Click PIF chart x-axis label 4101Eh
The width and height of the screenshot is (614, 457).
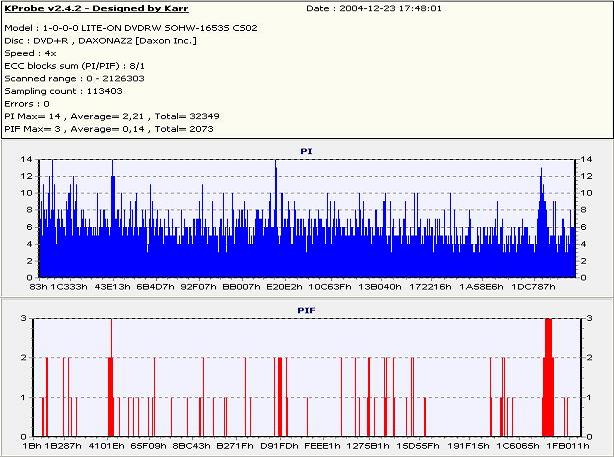point(107,446)
